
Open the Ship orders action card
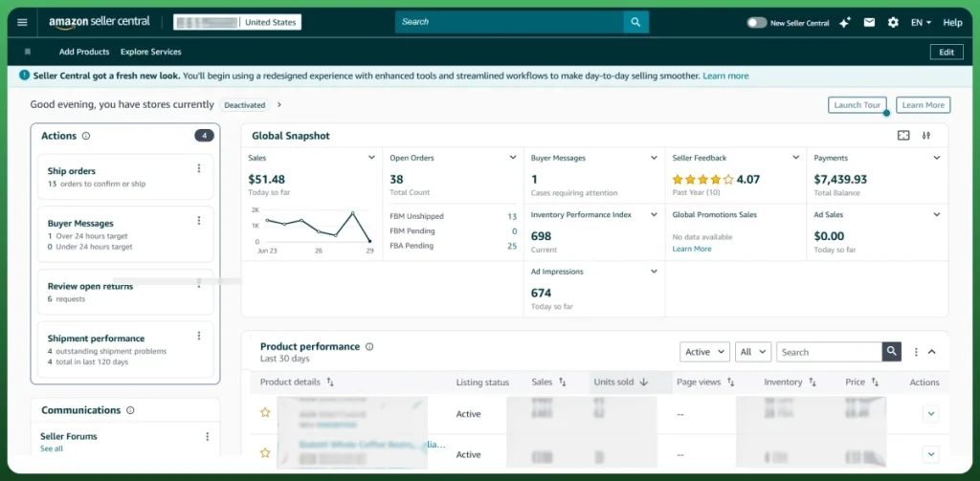[125, 177]
